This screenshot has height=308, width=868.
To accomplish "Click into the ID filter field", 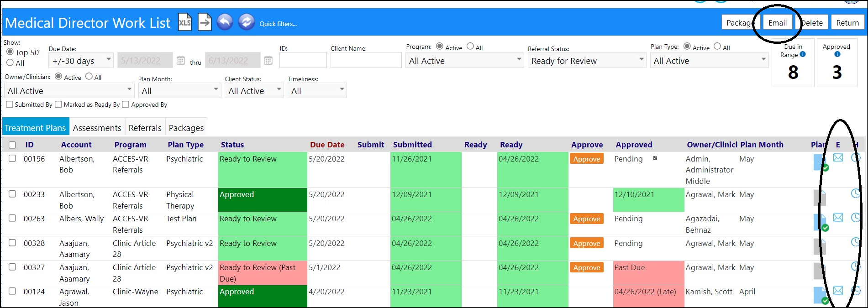I will click(x=303, y=60).
